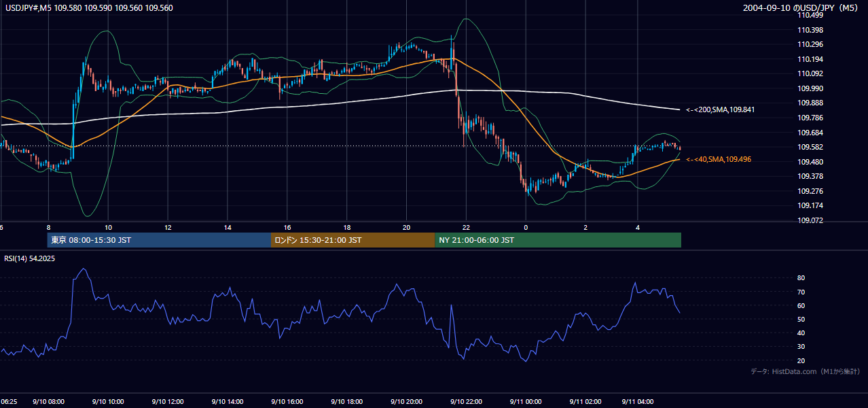Click the date label 9/10 10:00
The image size is (868, 408).
[x=109, y=402]
